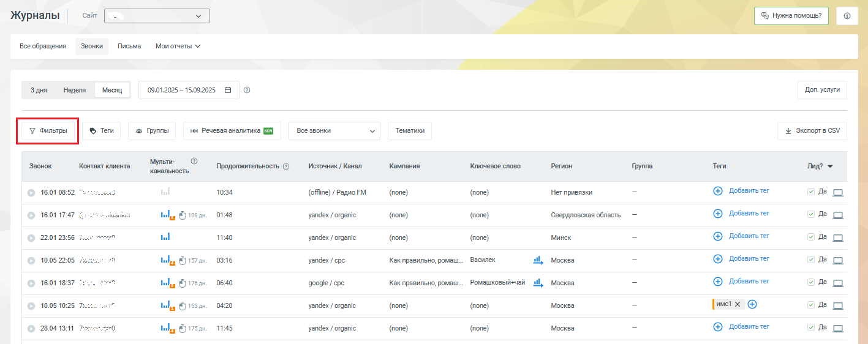This screenshot has height=344, width=868.
Task: Click the multichannel chart icon in 22.01 23:56 row
Action: pyautogui.click(x=165, y=237)
